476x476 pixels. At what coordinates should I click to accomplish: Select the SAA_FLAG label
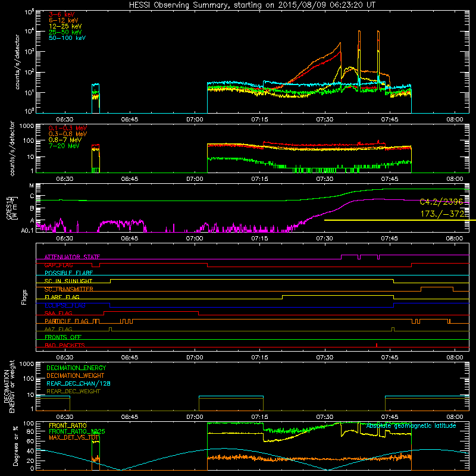point(58,313)
